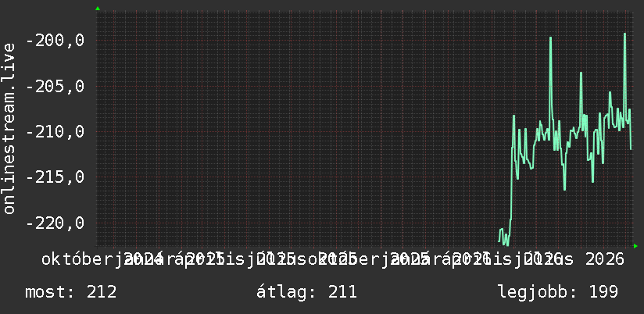
Task: Click the peak near -203,5 in the line
Action: tap(581, 73)
